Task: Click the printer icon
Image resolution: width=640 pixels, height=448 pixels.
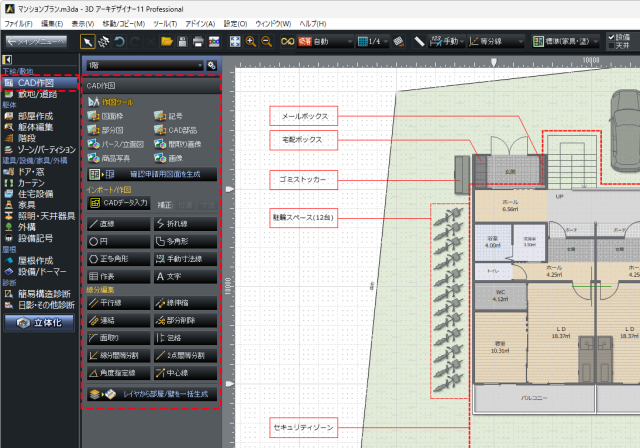Action: tap(198, 42)
